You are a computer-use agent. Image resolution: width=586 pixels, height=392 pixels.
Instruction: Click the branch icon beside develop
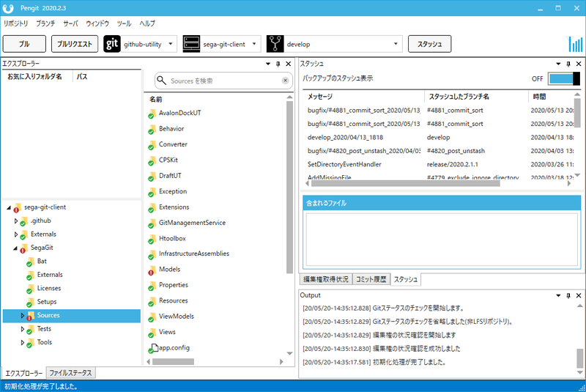(275, 44)
